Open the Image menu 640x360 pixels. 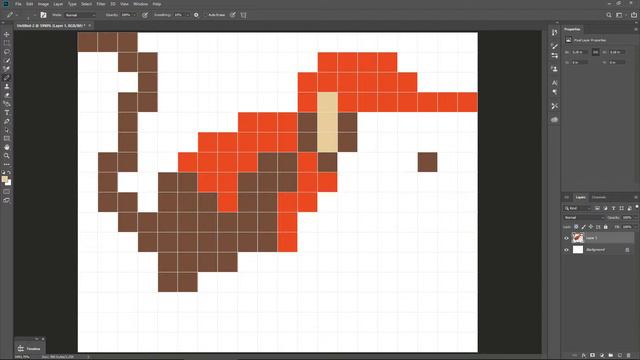(43, 4)
